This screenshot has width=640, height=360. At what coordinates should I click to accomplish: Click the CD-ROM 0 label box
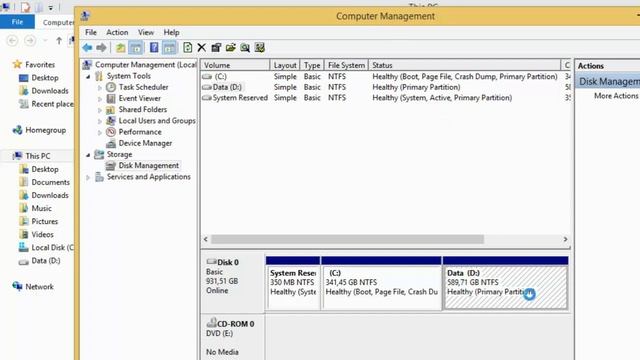pos(233,338)
